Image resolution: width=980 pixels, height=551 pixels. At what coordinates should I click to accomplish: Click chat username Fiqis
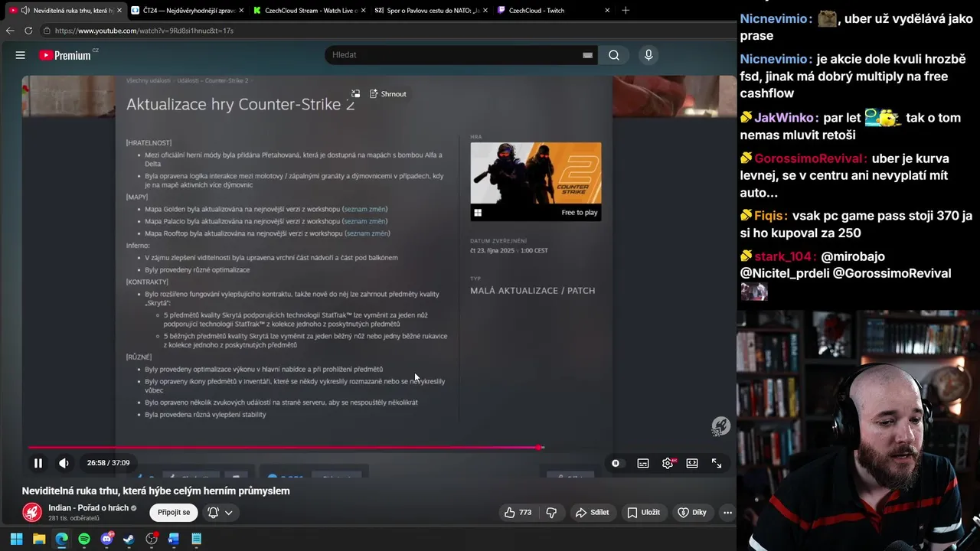tap(770, 216)
